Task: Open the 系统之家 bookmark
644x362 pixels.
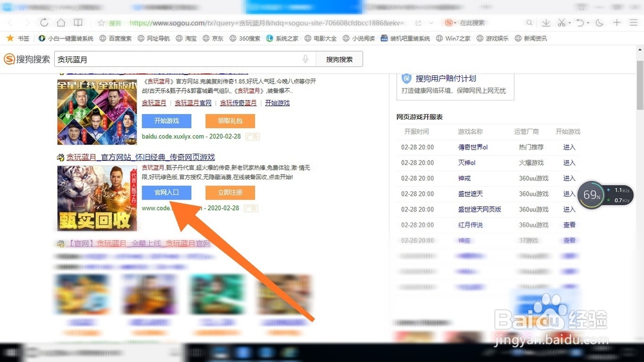Action: 282,38
